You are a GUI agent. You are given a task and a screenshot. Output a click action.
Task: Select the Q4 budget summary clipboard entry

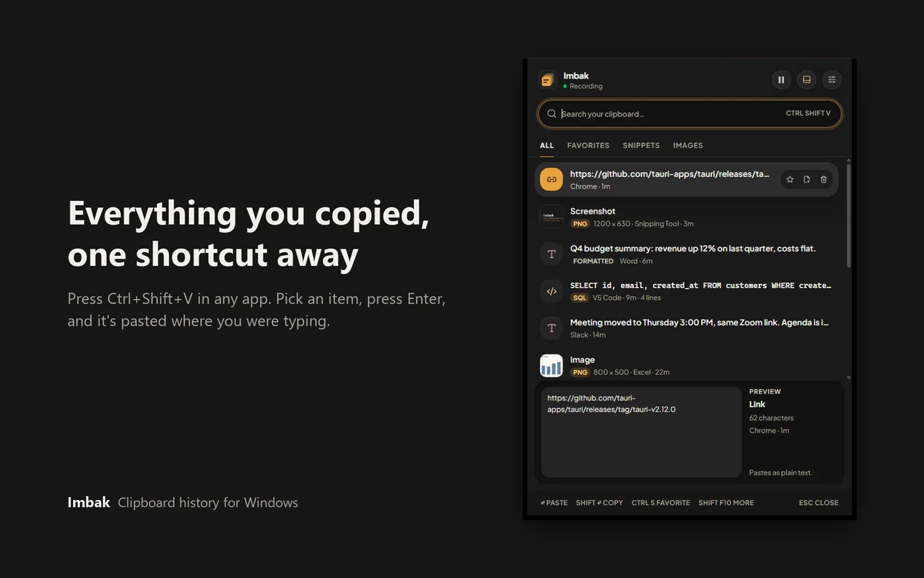pos(687,254)
